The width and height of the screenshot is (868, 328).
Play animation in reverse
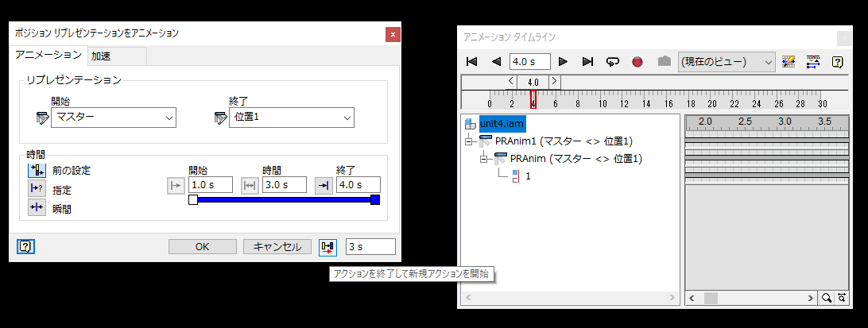tap(496, 61)
